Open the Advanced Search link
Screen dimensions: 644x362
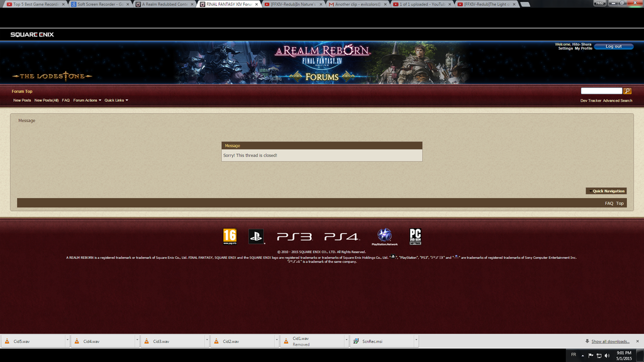(x=618, y=101)
